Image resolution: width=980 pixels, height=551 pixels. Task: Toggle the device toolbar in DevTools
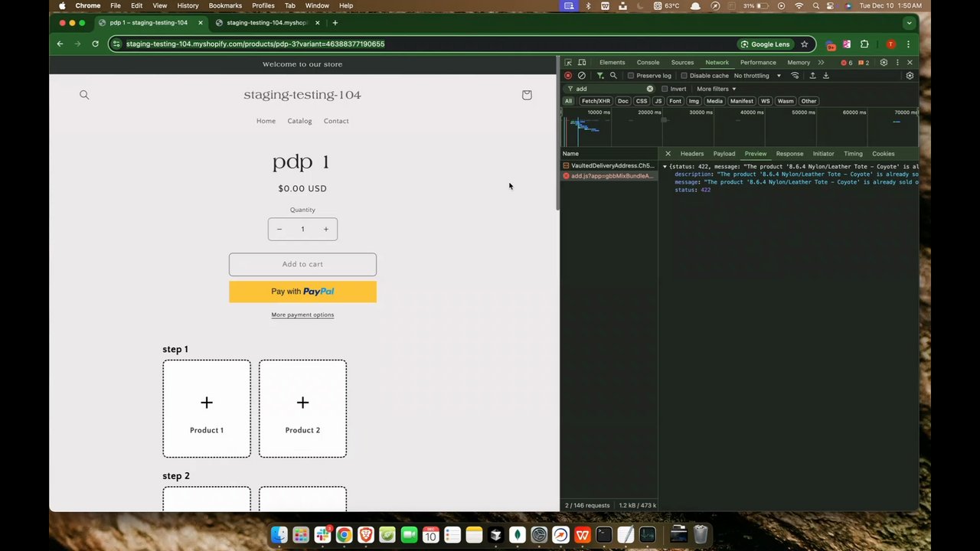(582, 63)
